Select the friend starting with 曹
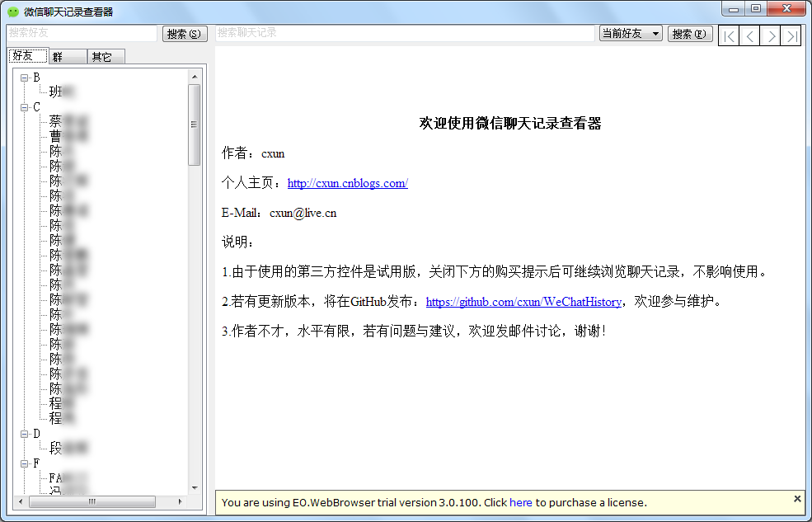 (x=68, y=136)
